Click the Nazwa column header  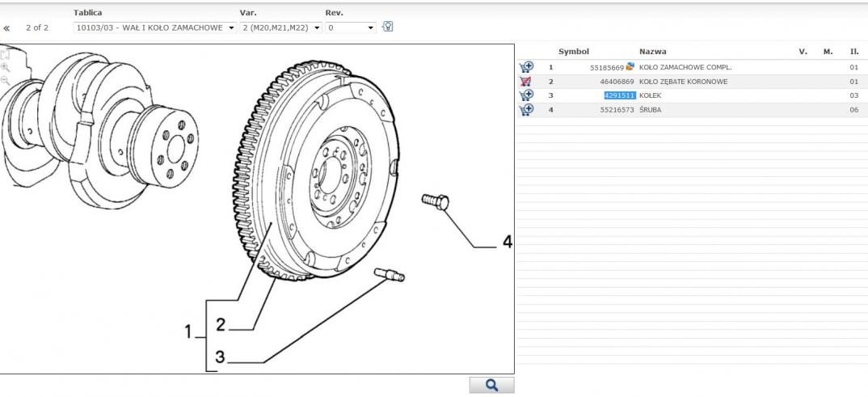(x=652, y=52)
